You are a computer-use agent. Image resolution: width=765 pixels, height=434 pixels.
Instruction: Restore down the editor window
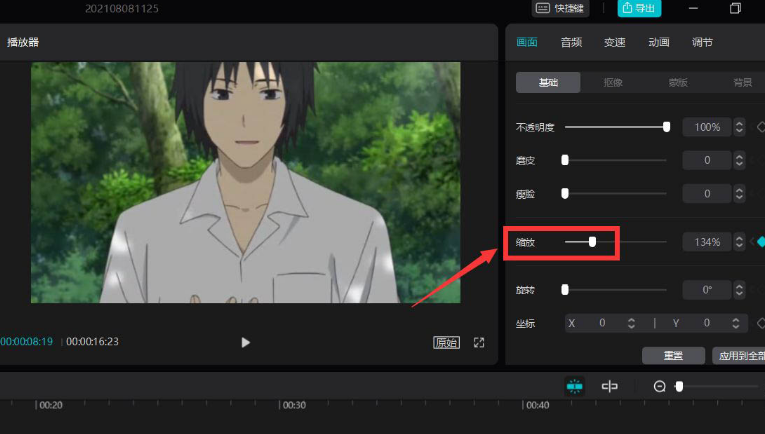pyautogui.click(x=735, y=8)
